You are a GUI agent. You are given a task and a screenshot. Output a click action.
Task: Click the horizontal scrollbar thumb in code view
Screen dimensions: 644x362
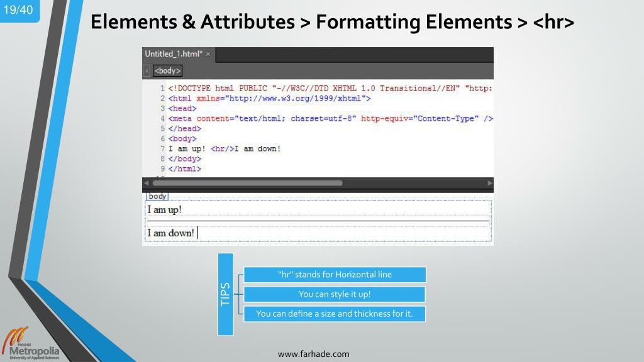pos(247,183)
